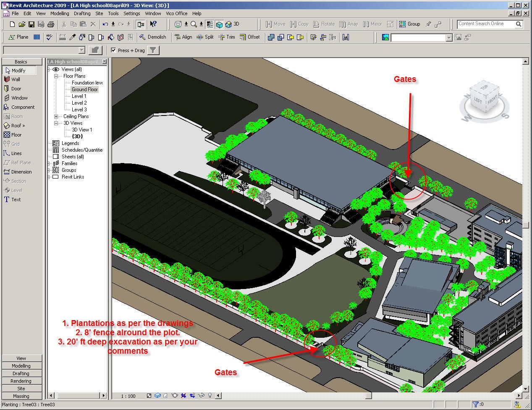
Task: Choose the Window tool in the design bar
Action: click(x=16, y=98)
